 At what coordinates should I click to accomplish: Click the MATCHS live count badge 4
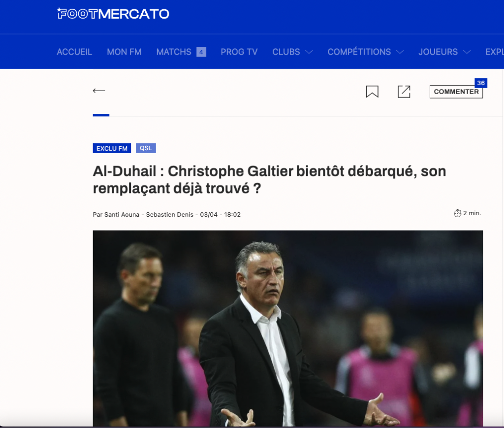click(201, 52)
